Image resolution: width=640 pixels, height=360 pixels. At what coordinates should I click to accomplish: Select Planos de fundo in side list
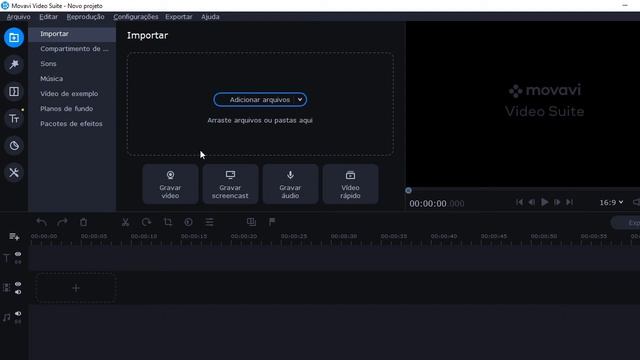(72, 109)
